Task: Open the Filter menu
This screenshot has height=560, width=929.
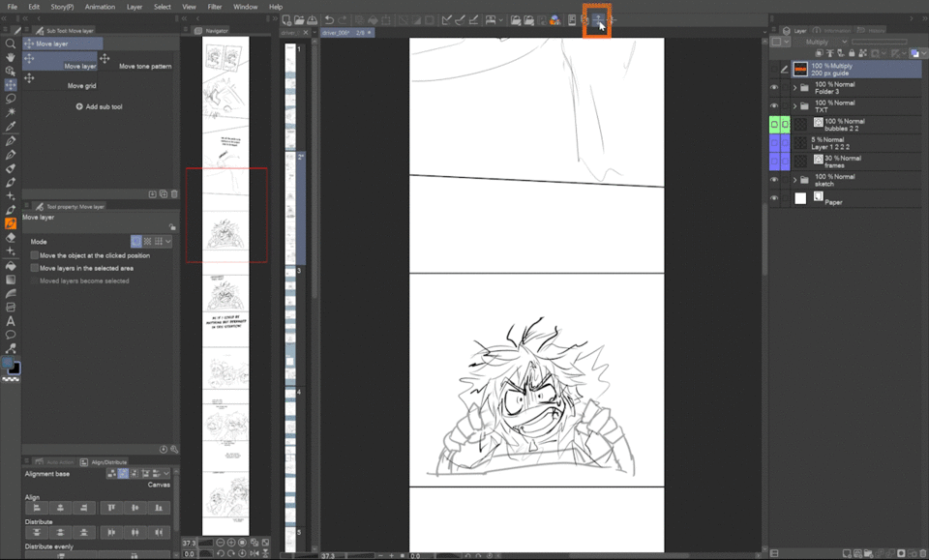Action: [x=215, y=7]
